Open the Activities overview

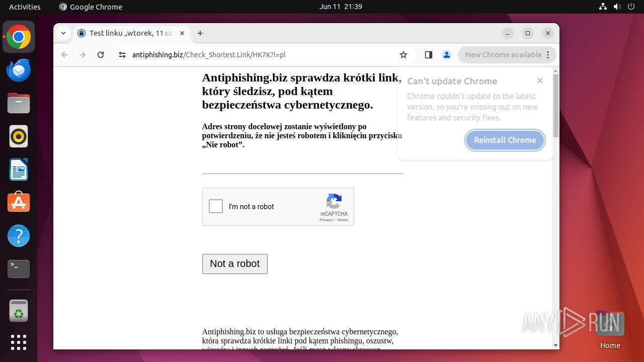tap(25, 7)
